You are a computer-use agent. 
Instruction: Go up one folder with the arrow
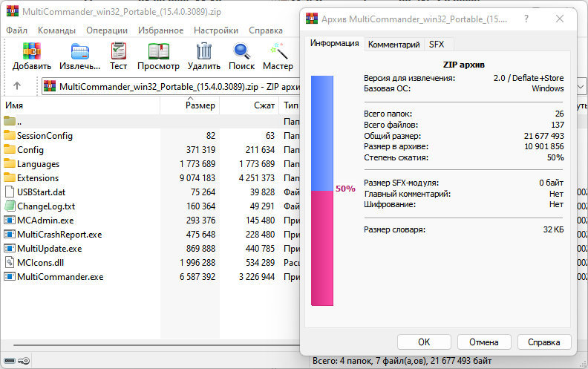17,86
